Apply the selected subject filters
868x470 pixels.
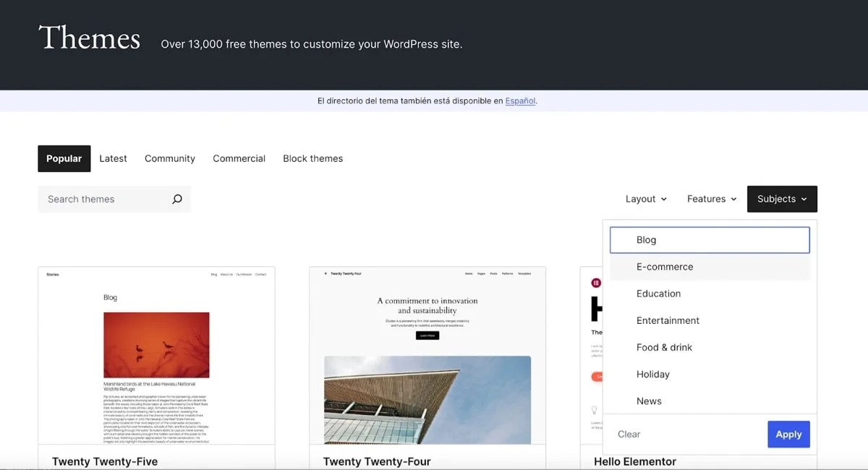point(788,435)
